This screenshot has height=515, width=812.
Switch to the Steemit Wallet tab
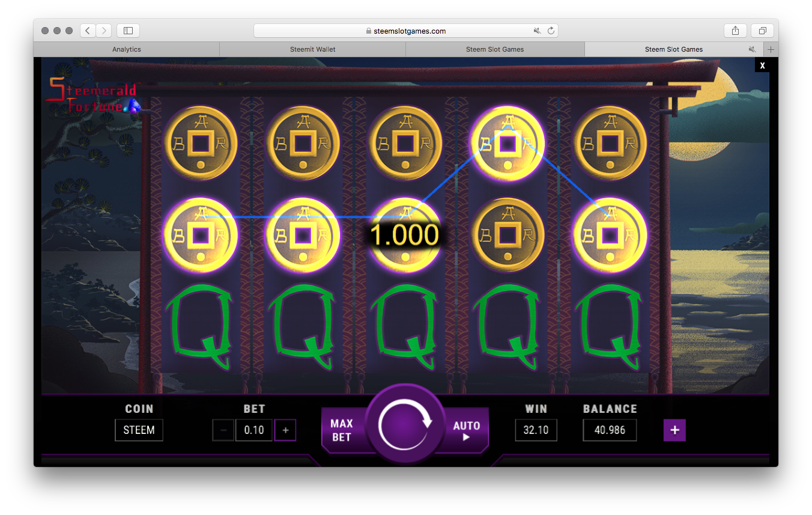point(313,49)
